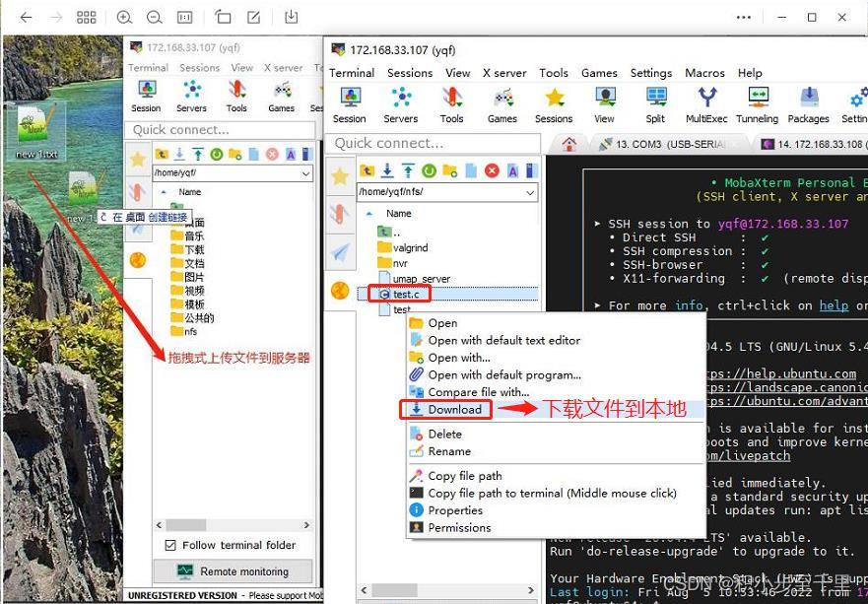This screenshot has height=604, width=868.
Task: Click download icon in /home/yqf/nfs/ SFTP toolbar
Action: click(387, 170)
